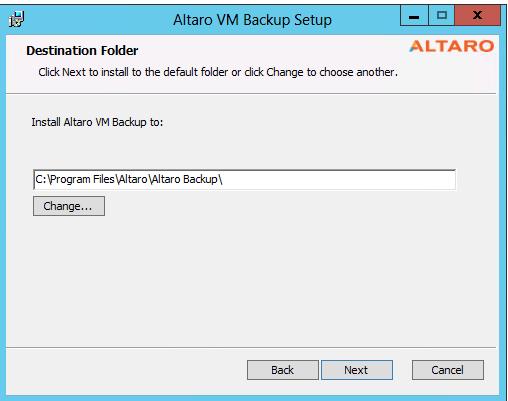
Task: Click the 'Destination Folder' heading
Action: click(x=82, y=51)
